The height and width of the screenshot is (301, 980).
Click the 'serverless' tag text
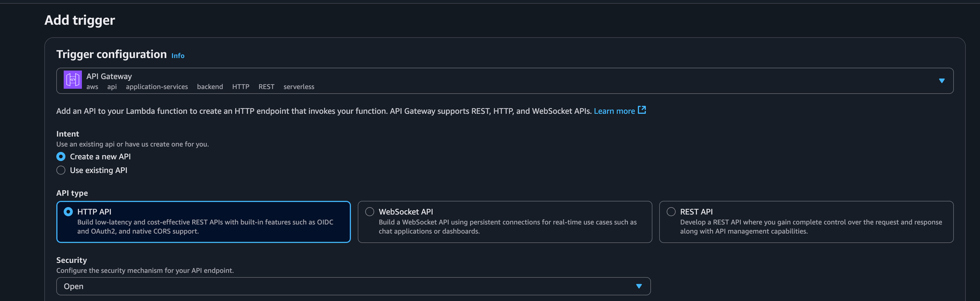(299, 87)
